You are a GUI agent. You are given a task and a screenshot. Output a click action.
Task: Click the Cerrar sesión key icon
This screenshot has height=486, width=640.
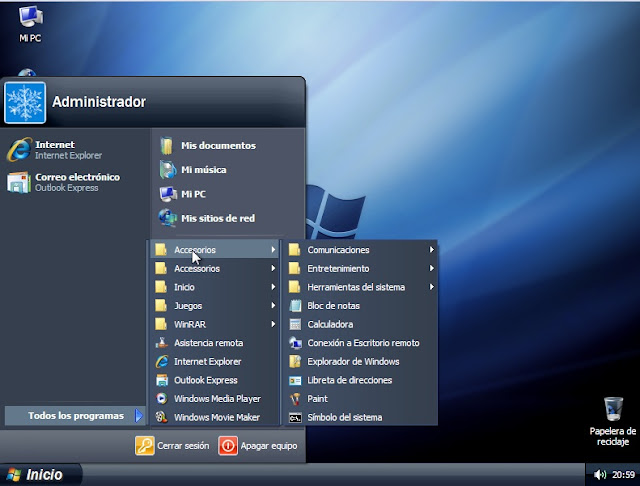pyautogui.click(x=144, y=446)
